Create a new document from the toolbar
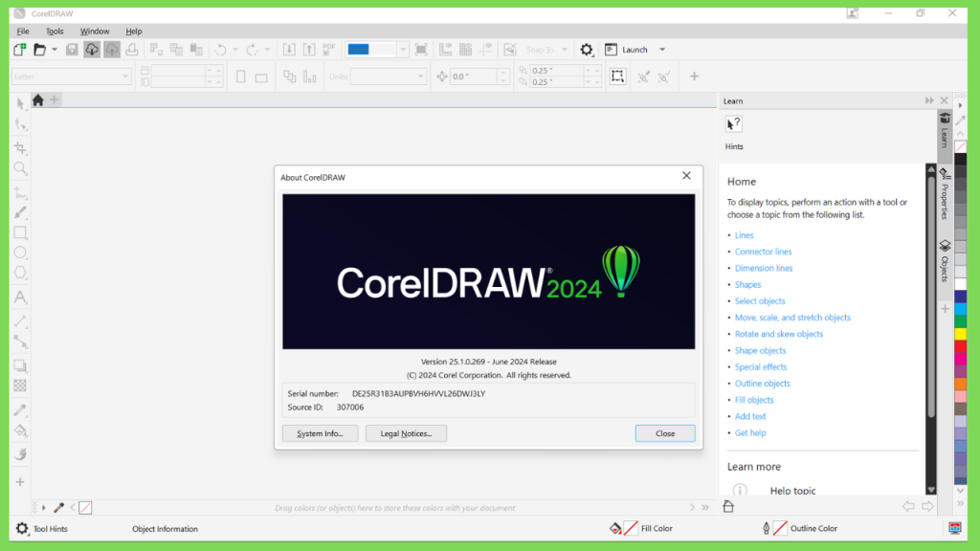Image resolution: width=980 pixels, height=551 pixels. tap(19, 50)
